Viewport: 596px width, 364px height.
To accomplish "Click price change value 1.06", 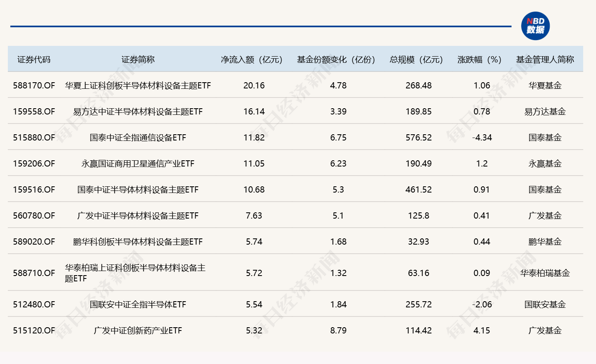I will point(482,86).
